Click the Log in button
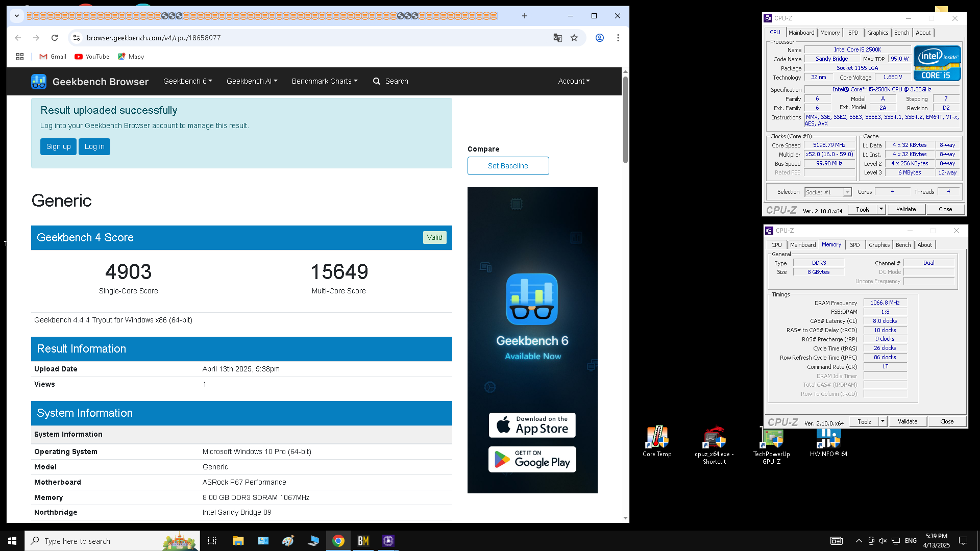980x551 pixels. point(94,146)
